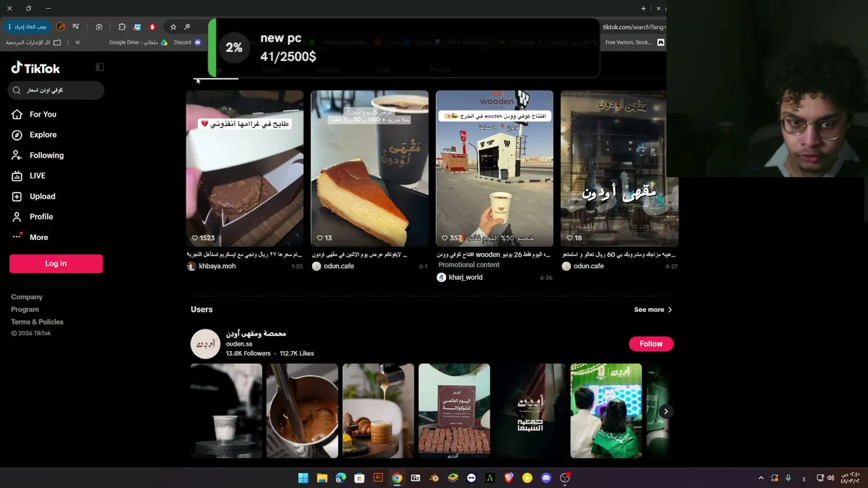Click the blue screen recorder extension icon

(137, 27)
